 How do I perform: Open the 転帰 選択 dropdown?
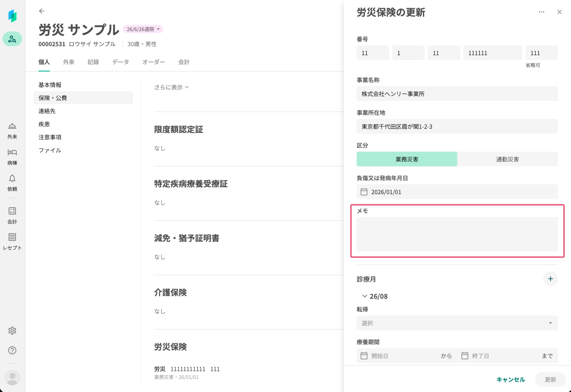(x=457, y=323)
